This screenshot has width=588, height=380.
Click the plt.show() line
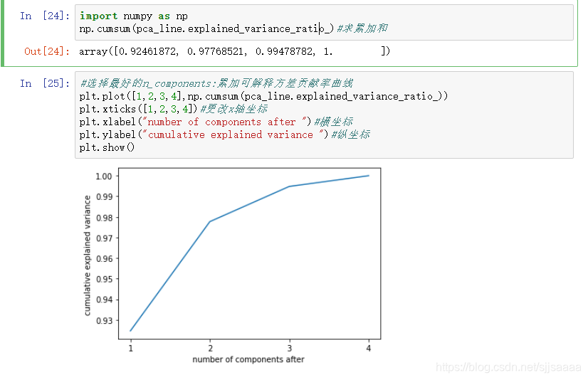click(107, 147)
